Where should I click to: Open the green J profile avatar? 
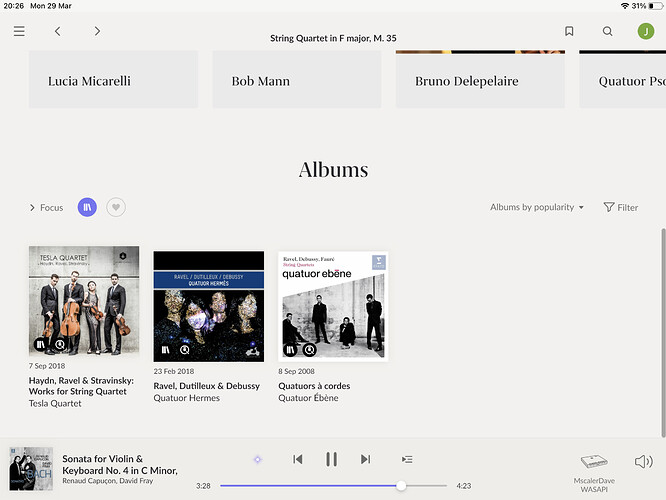[x=646, y=31]
